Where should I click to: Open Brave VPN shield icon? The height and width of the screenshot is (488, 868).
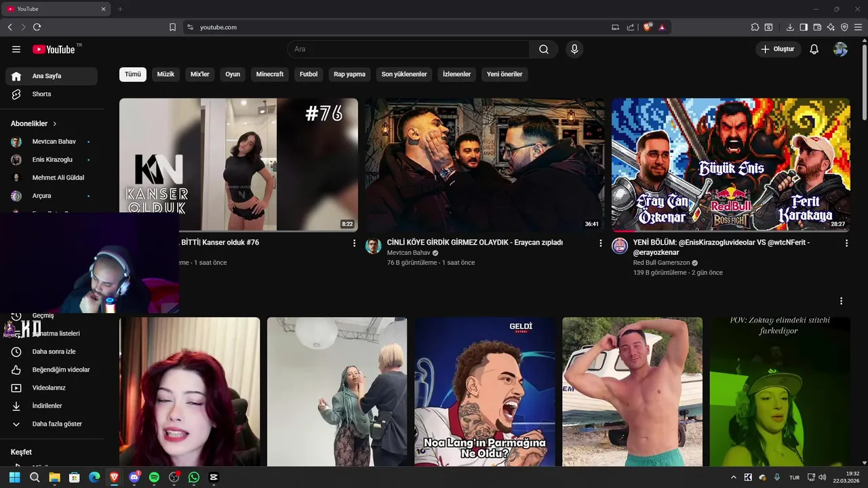click(844, 27)
